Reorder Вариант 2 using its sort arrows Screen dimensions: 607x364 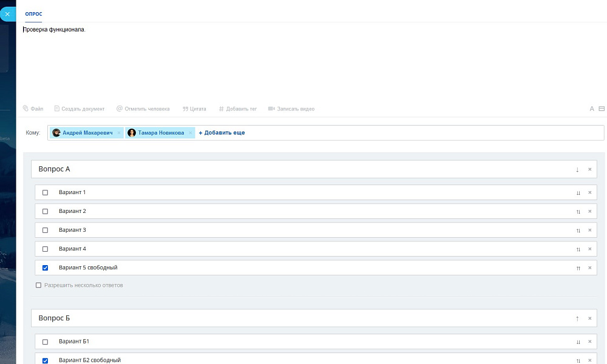pyautogui.click(x=578, y=212)
